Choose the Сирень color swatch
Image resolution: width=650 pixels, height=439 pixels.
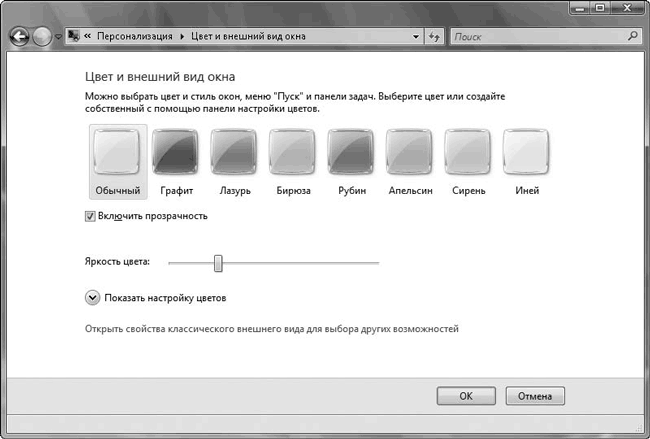pos(469,153)
